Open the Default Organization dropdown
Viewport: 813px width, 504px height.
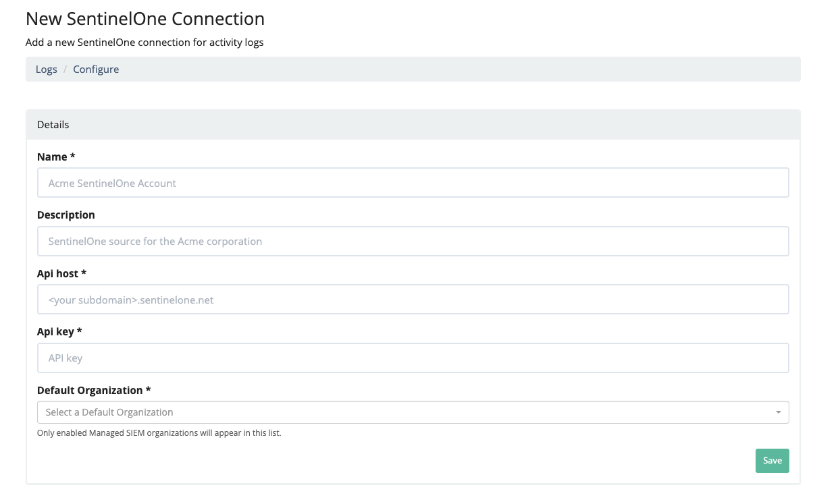click(413, 412)
